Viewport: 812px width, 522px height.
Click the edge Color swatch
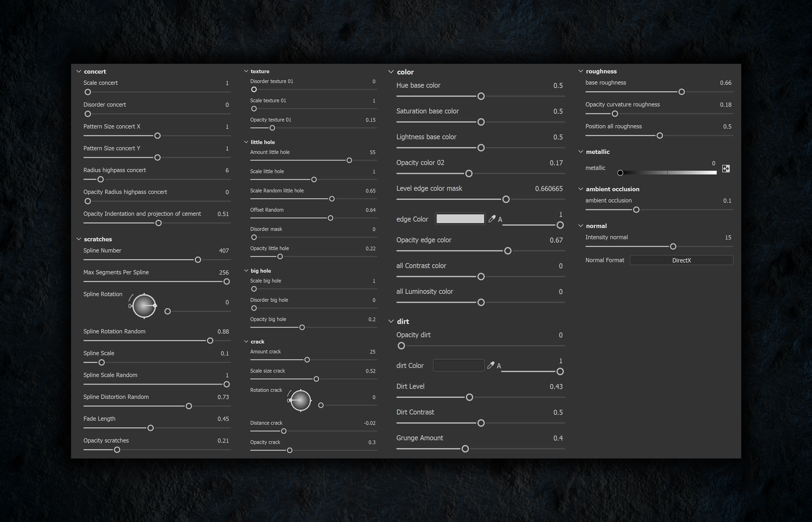click(460, 219)
